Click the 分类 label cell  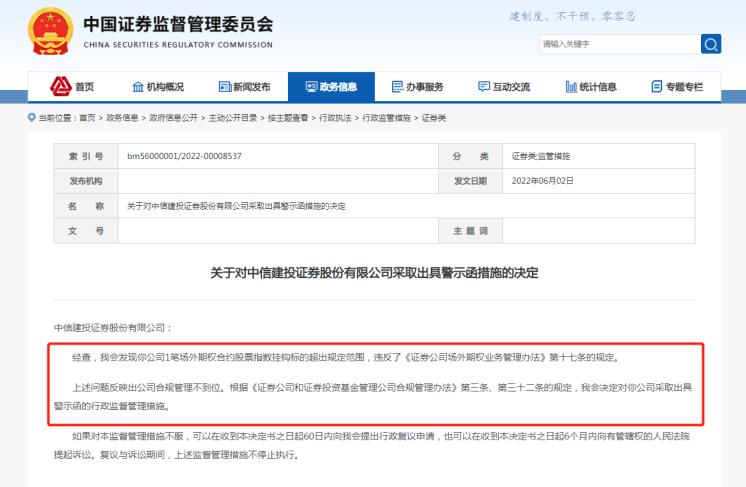[x=470, y=156]
